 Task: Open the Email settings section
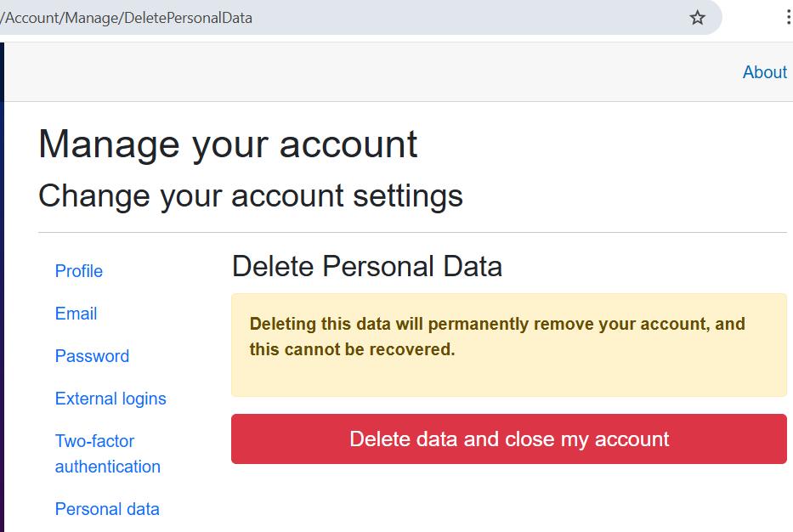[76, 314]
